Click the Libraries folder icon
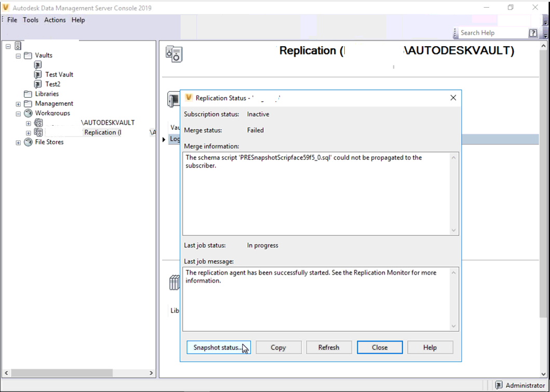 coord(28,93)
